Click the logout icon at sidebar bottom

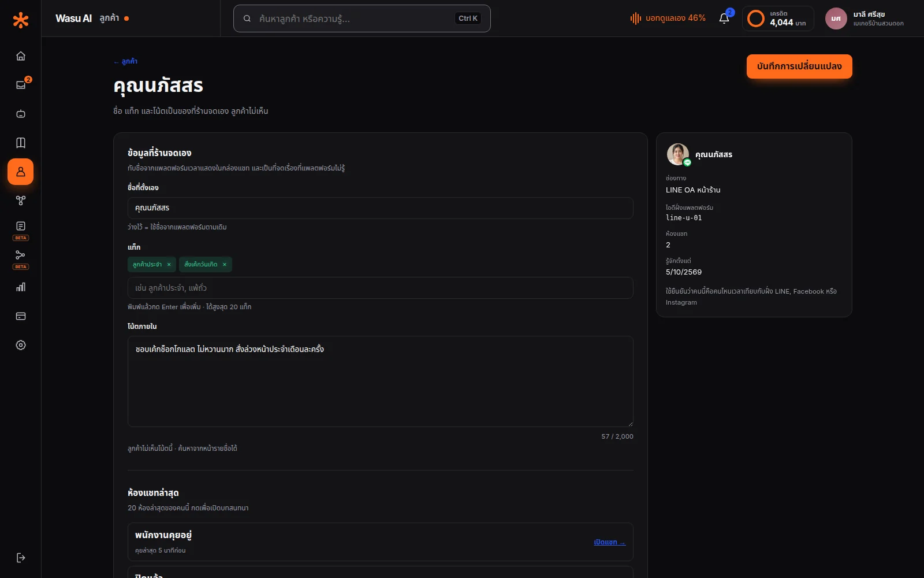pos(21,558)
